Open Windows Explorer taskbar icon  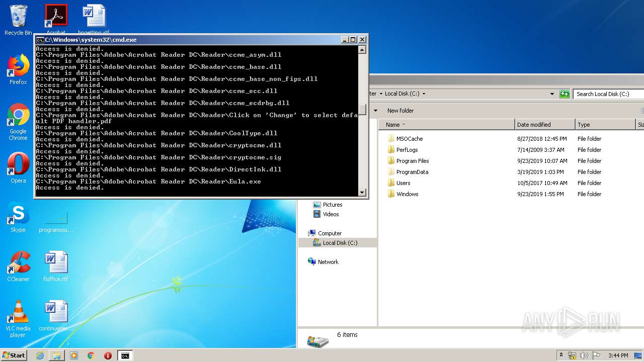[x=57, y=355]
